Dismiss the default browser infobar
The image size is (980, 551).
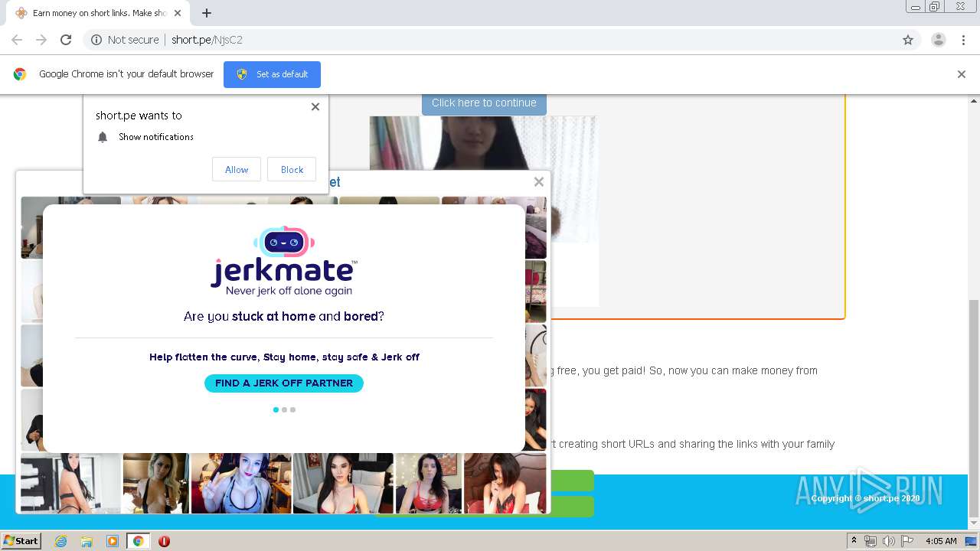pyautogui.click(x=962, y=74)
